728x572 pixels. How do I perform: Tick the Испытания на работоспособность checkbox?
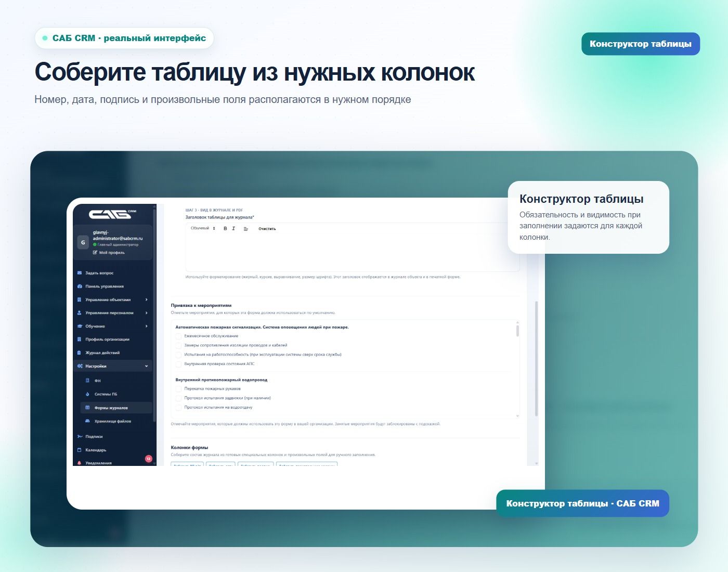click(x=178, y=355)
